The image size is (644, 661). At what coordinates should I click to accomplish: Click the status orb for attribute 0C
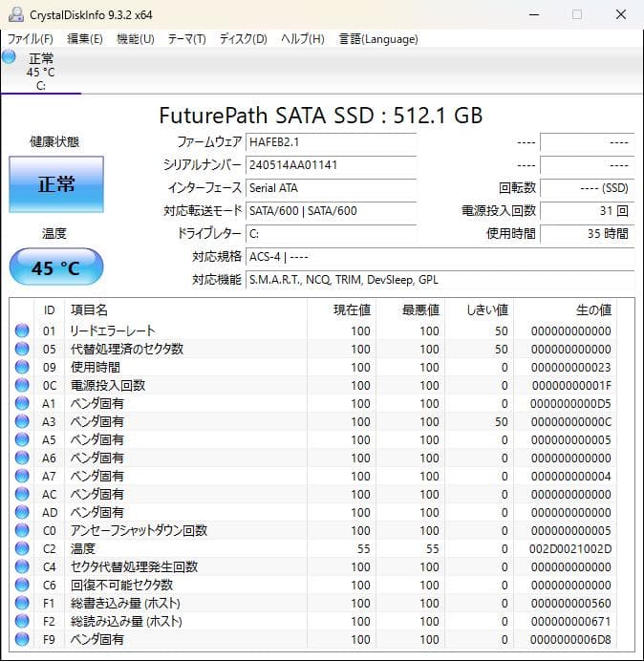[22, 385]
